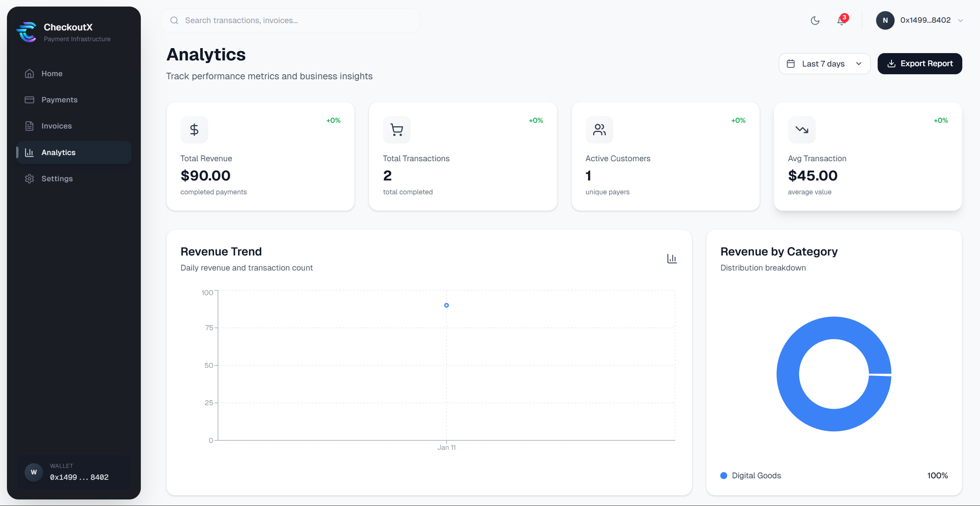Click the blue Digital Goods legend dot
This screenshot has width=980, height=506.
(x=724, y=476)
